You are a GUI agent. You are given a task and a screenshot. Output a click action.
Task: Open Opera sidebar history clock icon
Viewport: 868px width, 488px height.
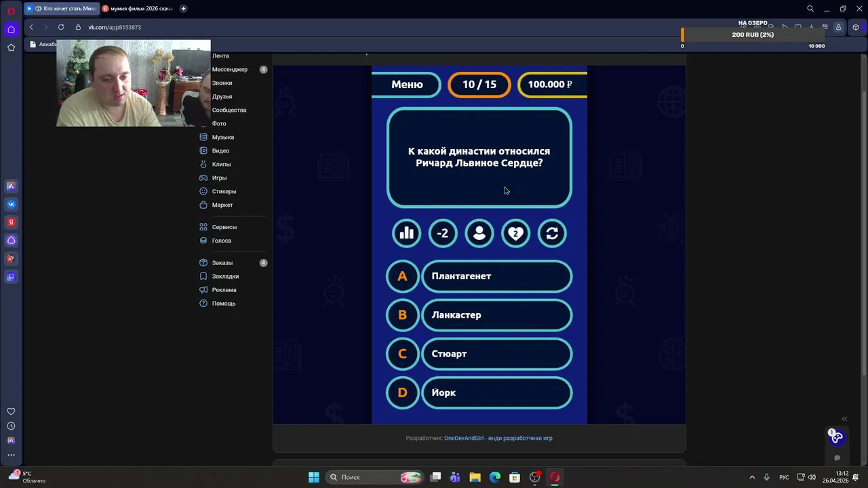[x=11, y=426]
